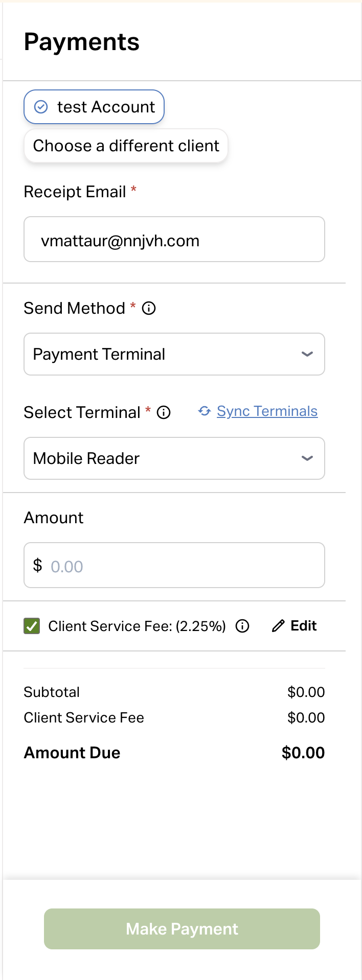Uncheck the Client Service Fee checkbox
This screenshot has height=980, width=362.
[32, 626]
